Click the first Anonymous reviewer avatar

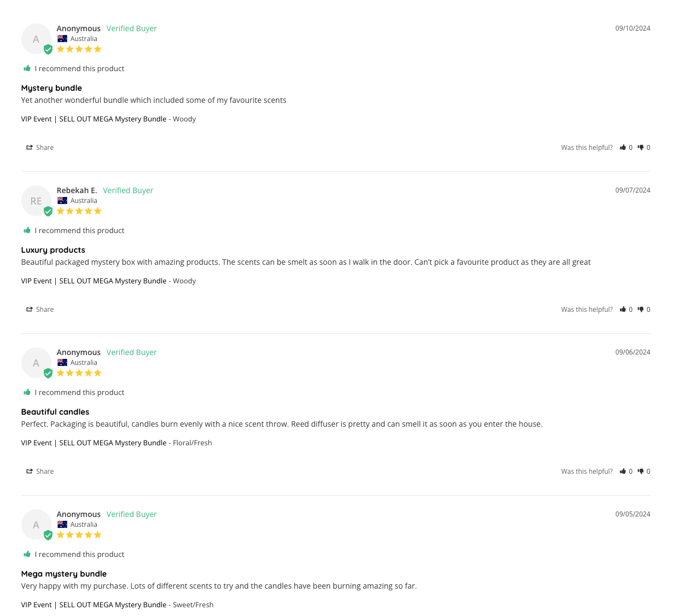click(x=36, y=39)
